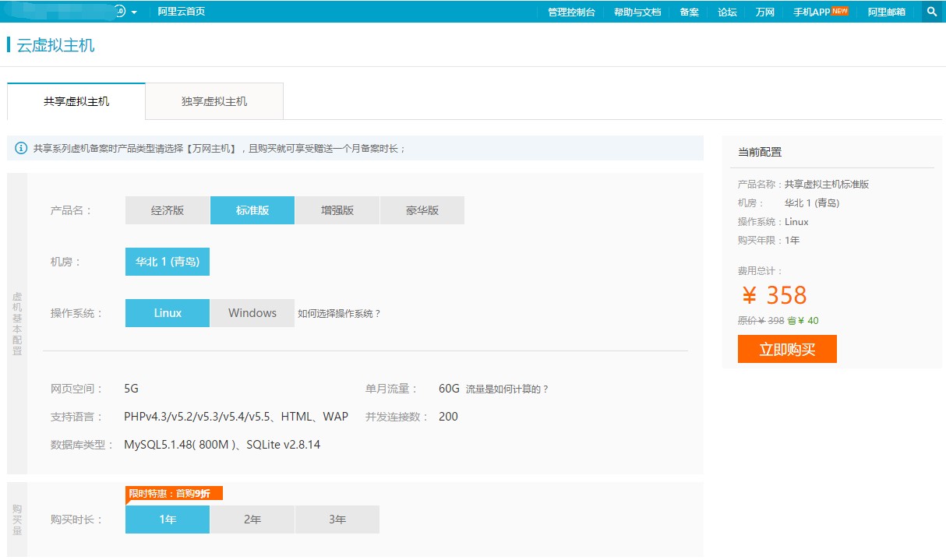Screen dimensions: 946x560
Task: Select Windows as operating system
Action: point(252,313)
